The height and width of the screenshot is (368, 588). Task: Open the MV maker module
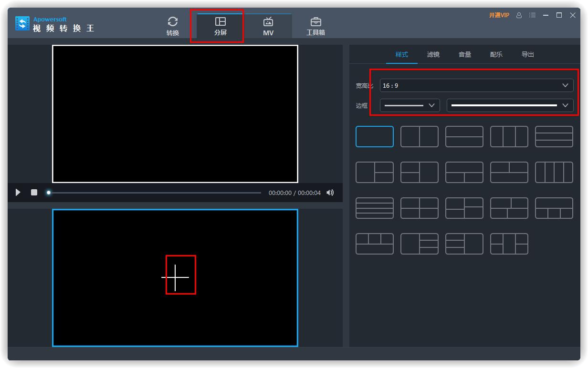(x=268, y=26)
